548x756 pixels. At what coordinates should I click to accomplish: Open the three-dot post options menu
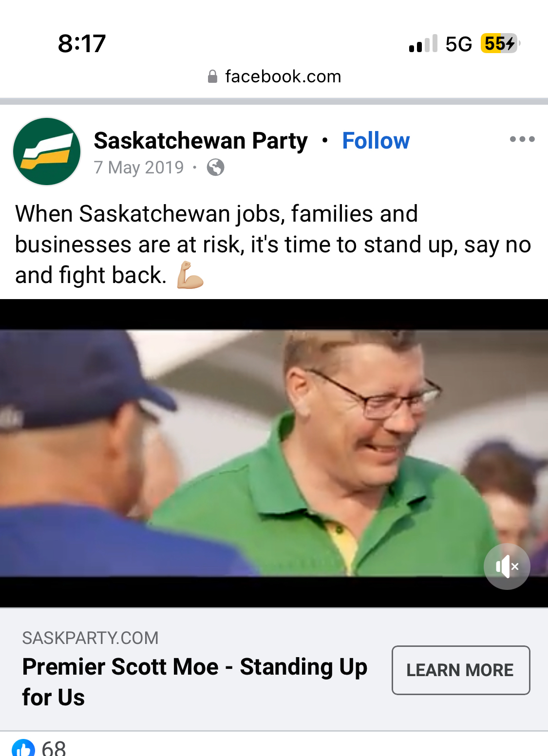click(x=522, y=139)
